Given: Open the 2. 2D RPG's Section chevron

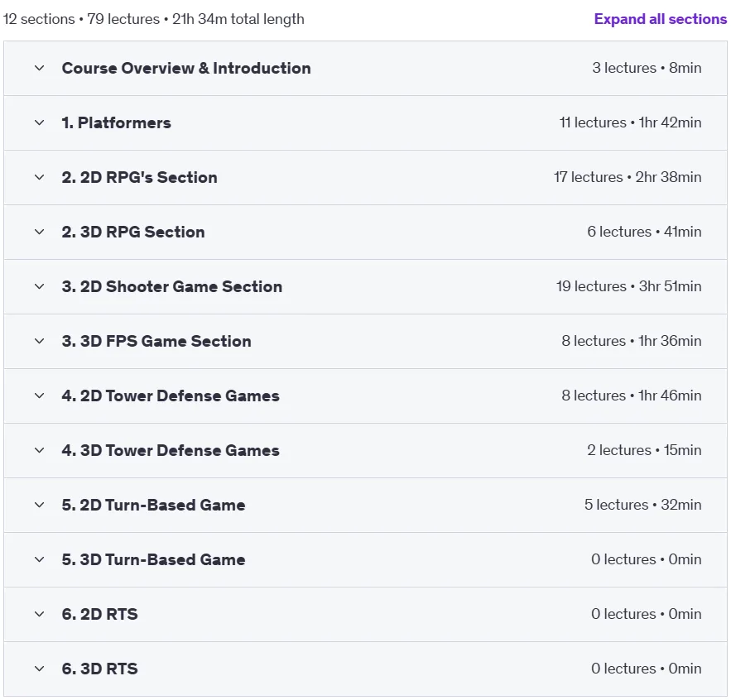Looking at the screenshot, I should pos(40,177).
